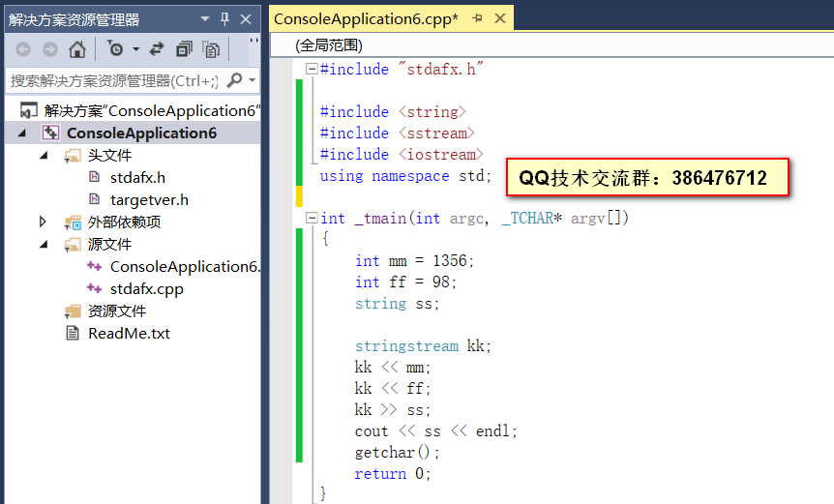Viewport: 834px width, 504px height.
Task: Collapse the #include block outline
Action: click(312, 69)
